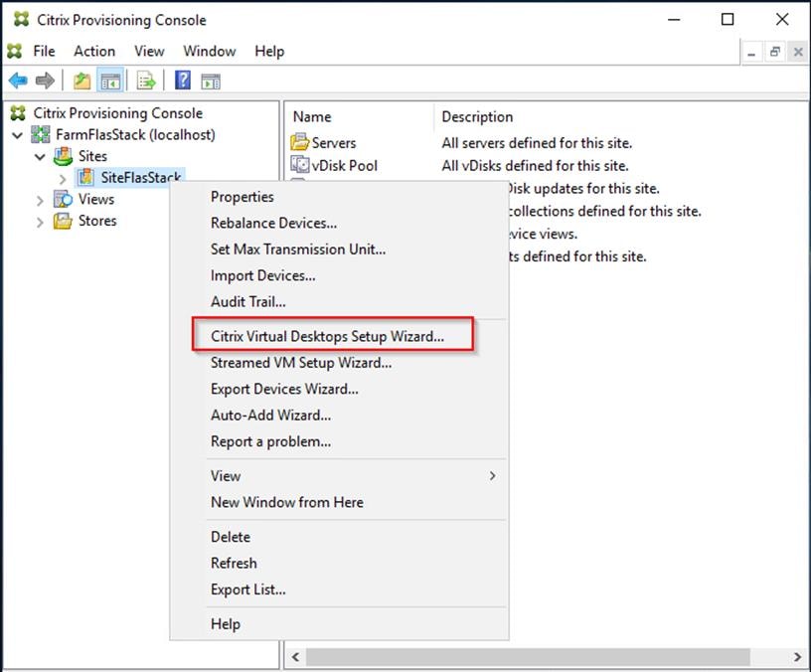Click the Stores folder icon in the tree
The height and width of the screenshot is (672, 811).
click(62, 221)
